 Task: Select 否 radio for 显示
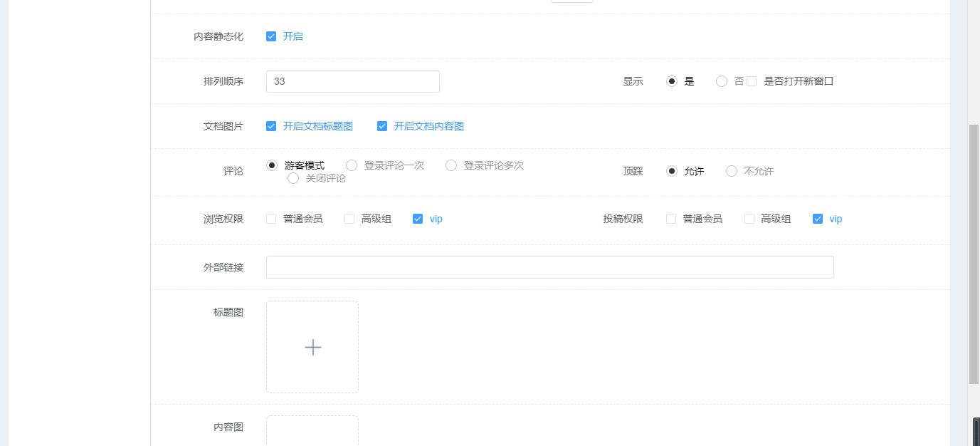(x=722, y=81)
